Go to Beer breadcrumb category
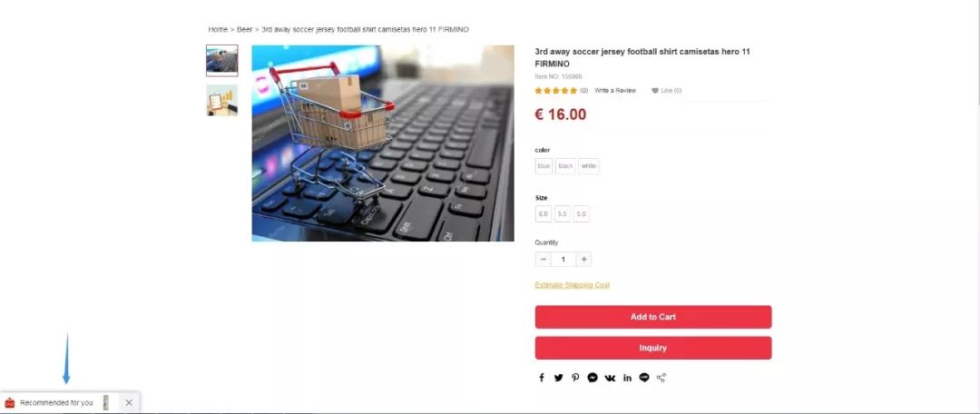This screenshot has height=414, width=980. tap(244, 29)
